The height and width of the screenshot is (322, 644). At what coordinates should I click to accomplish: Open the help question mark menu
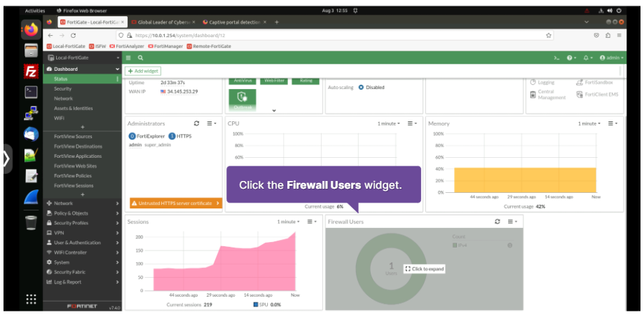571,58
